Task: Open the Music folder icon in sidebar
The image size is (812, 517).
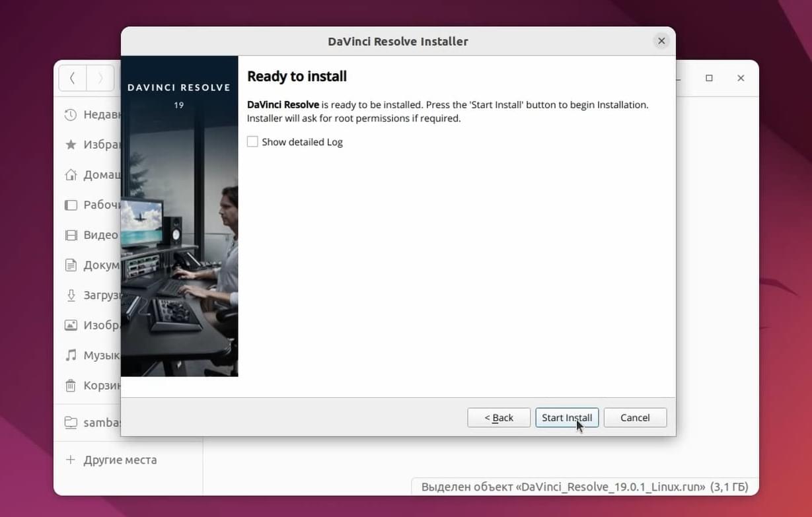Action: (71, 355)
